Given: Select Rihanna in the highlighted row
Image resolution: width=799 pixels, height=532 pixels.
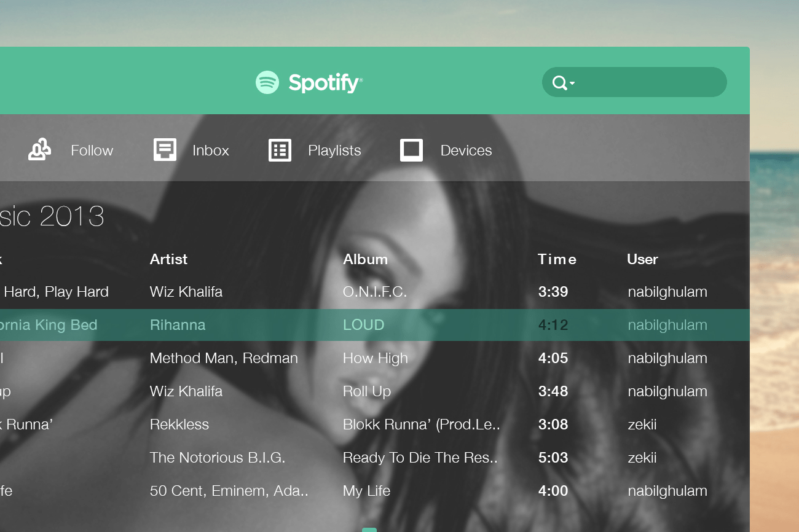Looking at the screenshot, I should [178, 325].
